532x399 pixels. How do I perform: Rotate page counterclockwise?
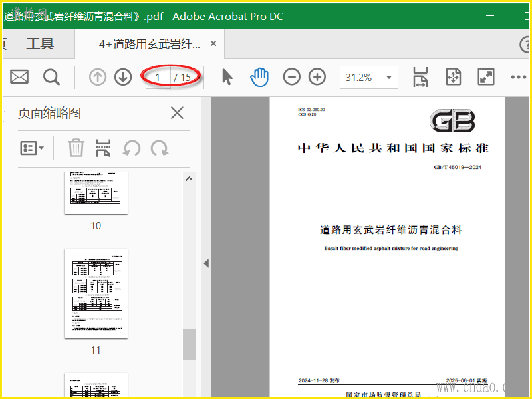pyautogui.click(x=132, y=148)
